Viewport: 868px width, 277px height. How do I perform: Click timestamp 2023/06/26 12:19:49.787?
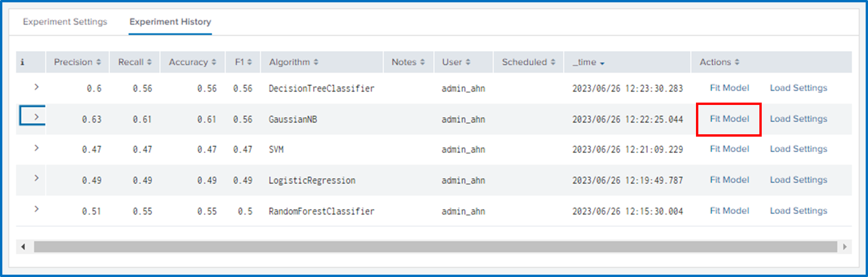[627, 180]
